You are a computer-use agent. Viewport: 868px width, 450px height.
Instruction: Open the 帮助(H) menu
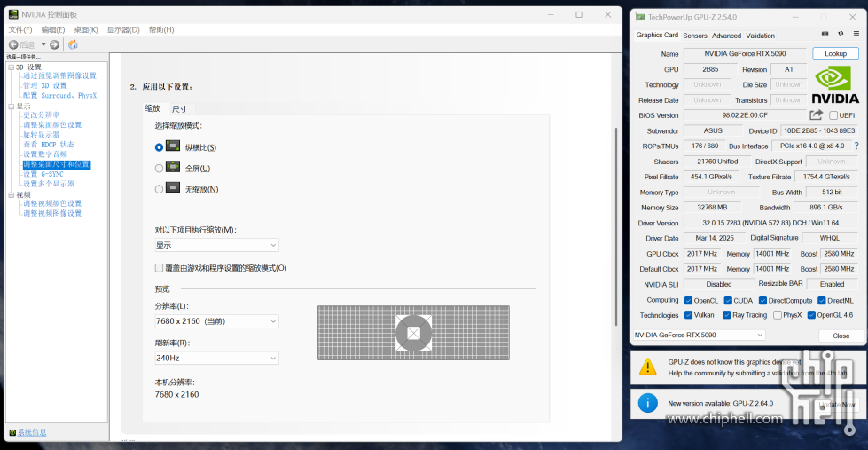[161, 29]
